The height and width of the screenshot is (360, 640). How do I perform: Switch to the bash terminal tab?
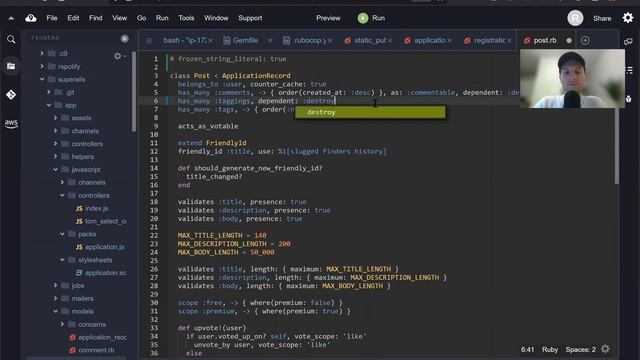pos(184,40)
